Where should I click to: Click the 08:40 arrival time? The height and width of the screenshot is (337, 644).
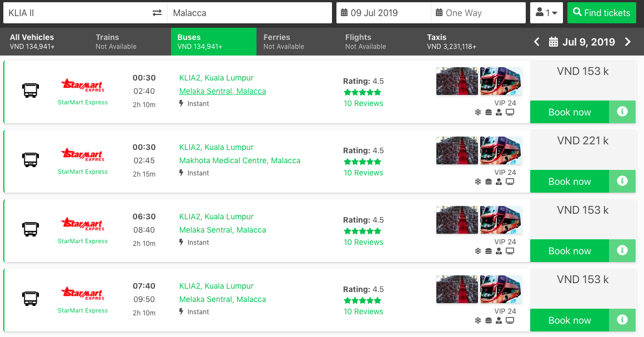(144, 230)
